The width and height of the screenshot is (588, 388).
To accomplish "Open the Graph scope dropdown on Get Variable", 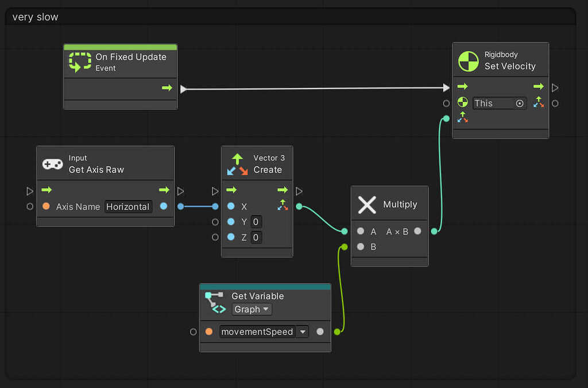I will (x=252, y=309).
